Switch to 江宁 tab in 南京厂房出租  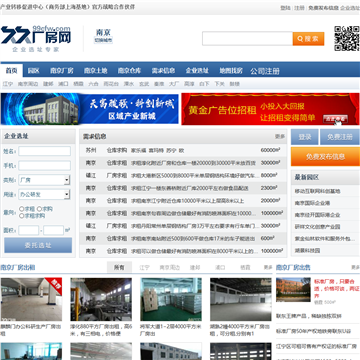point(144,267)
